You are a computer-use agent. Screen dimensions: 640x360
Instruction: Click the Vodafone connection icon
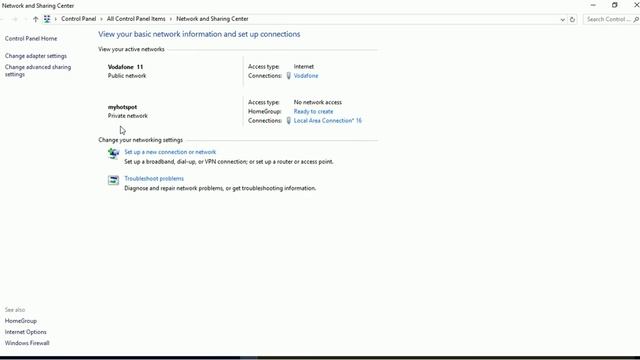click(x=289, y=76)
